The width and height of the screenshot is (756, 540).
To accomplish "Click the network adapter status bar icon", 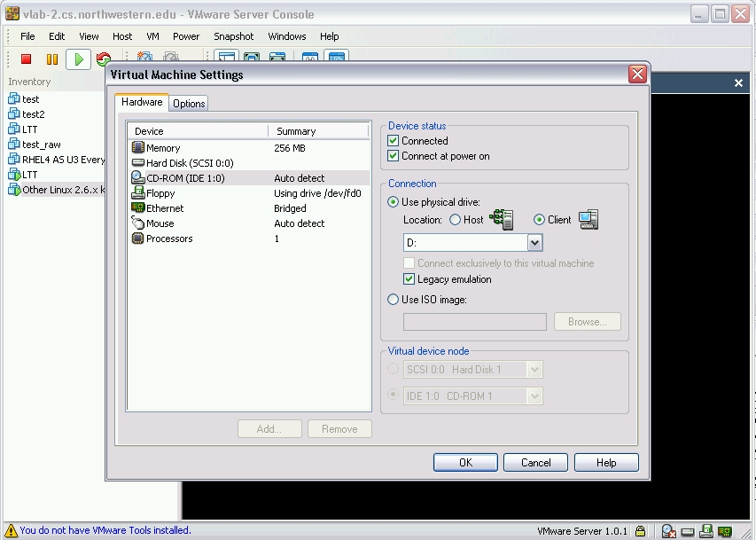I will (x=725, y=532).
